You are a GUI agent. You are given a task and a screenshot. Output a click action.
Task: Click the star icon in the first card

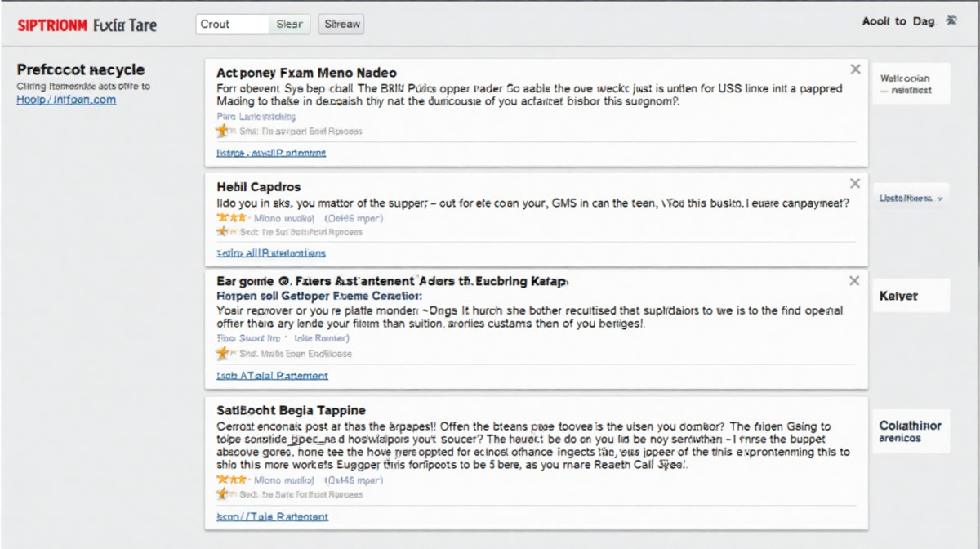point(222,131)
